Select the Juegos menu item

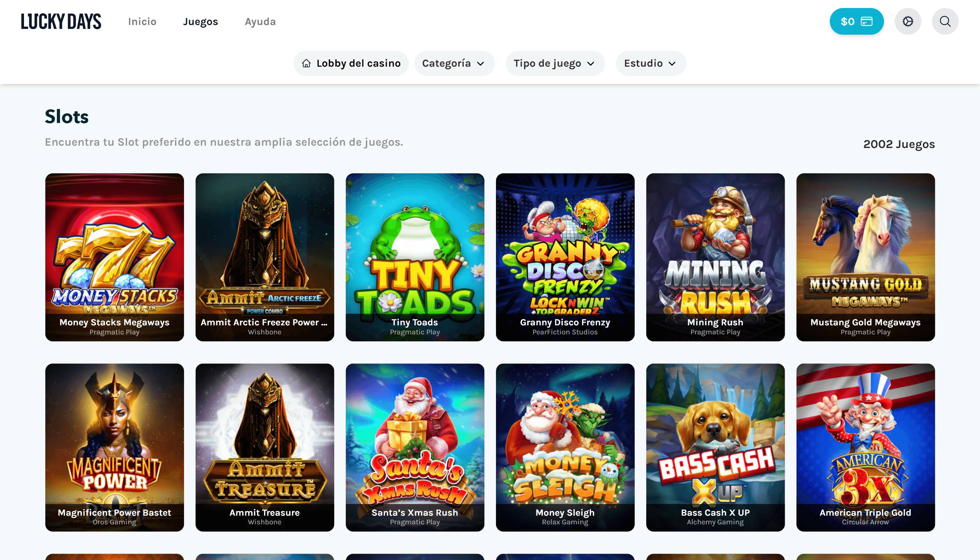(x=200, y=22)
